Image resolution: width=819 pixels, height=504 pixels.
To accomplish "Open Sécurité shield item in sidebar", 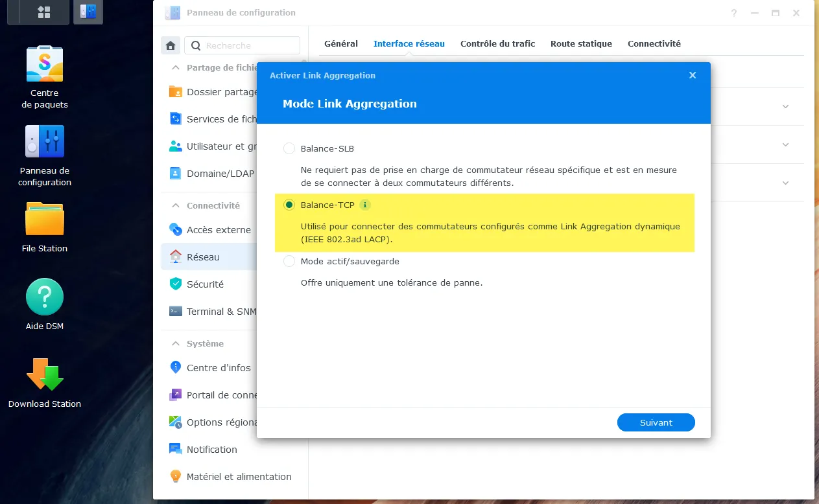I will (204, 284).
